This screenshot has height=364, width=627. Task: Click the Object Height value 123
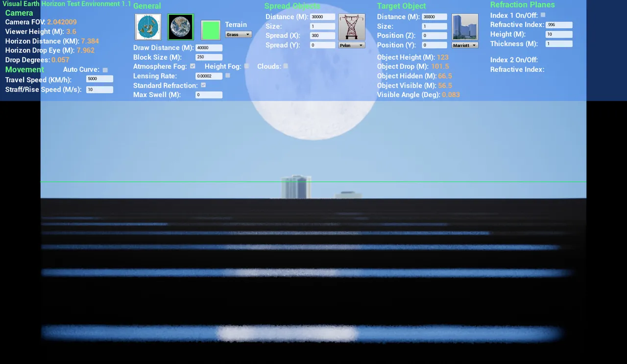point(443,57)
